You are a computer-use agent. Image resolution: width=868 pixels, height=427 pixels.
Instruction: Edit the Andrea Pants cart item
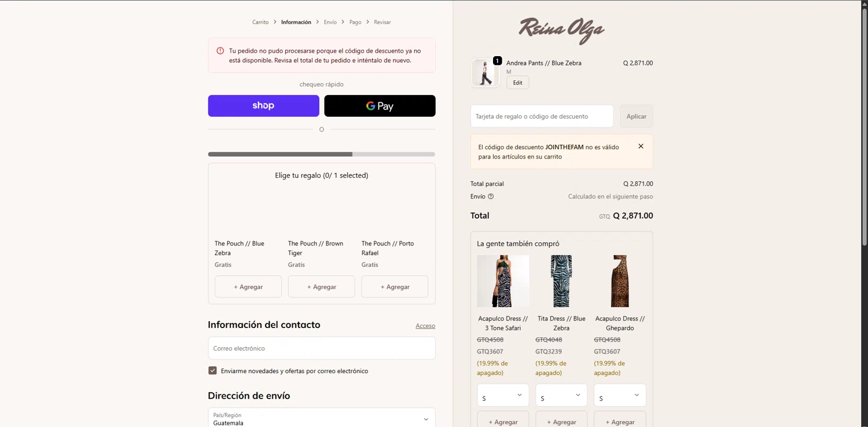coord(518,83)
